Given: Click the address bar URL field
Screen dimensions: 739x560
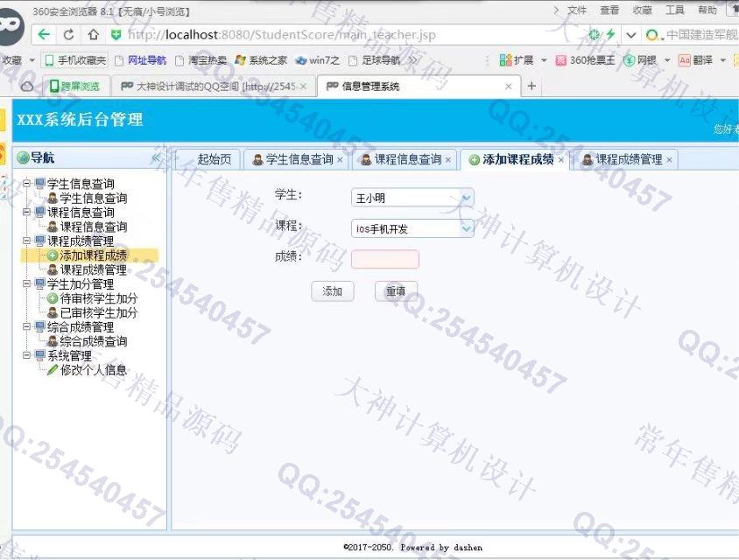Looking at the screenshot, I should coord(281,35).
